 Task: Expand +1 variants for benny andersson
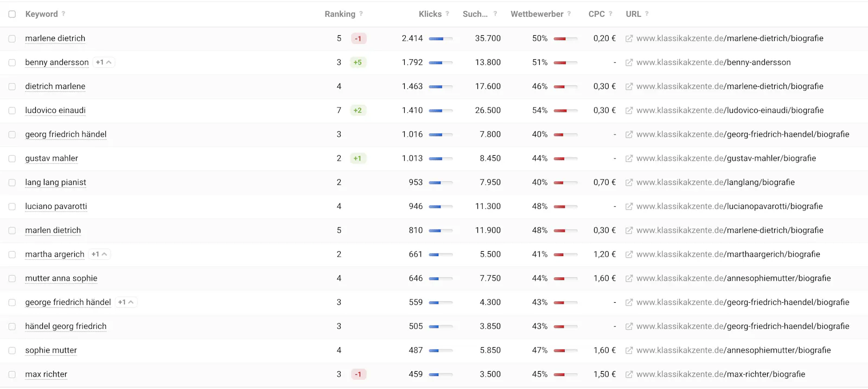tap(104, 62)
